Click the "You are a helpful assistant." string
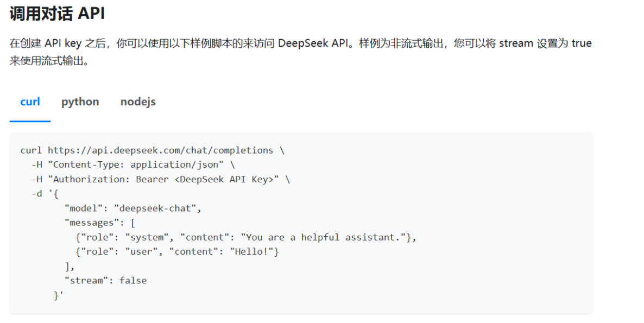Image resolution: width=644 pixels, height=323 pixels. pyautogui.click(x=324, y=237)
